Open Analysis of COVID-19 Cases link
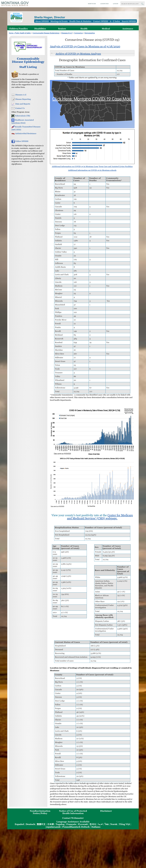Viewport: 146px width, 868px height. [85, 47]
